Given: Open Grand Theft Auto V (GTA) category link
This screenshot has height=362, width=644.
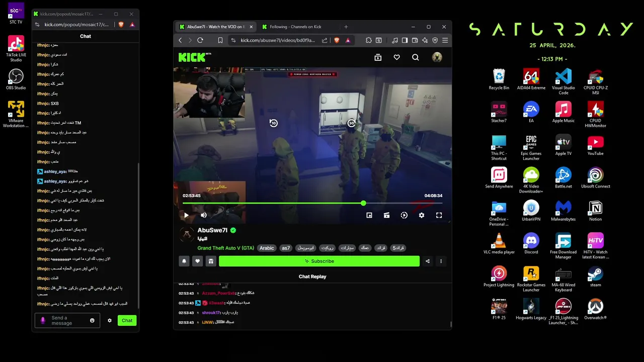Looking at the screenshot, I should pyautogui.click(x=225, y=248).
